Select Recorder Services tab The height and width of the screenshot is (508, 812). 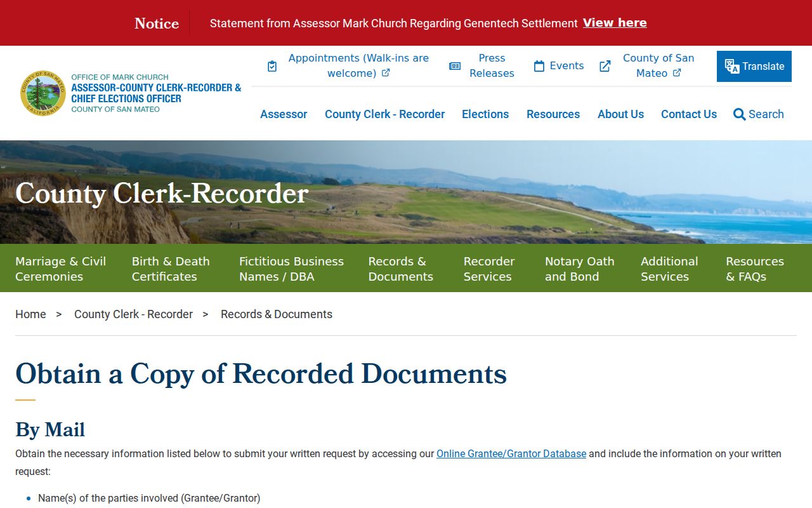(489, 269)
